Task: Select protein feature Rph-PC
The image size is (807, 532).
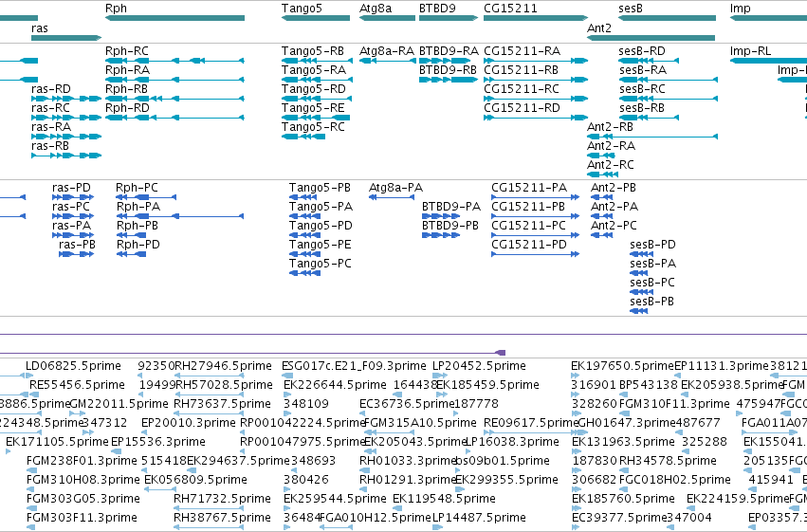Action: (146, 197)
